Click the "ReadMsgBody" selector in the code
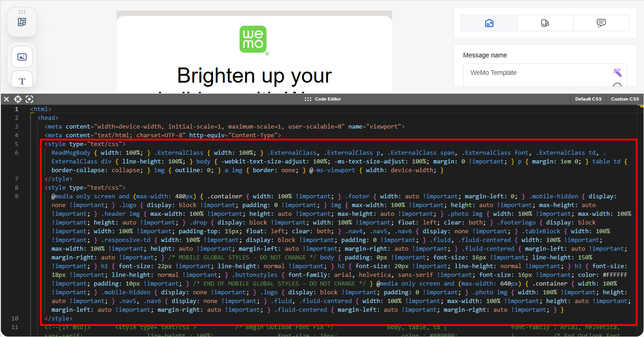This screenshot has width=644, height=337. tap(72, 153)
